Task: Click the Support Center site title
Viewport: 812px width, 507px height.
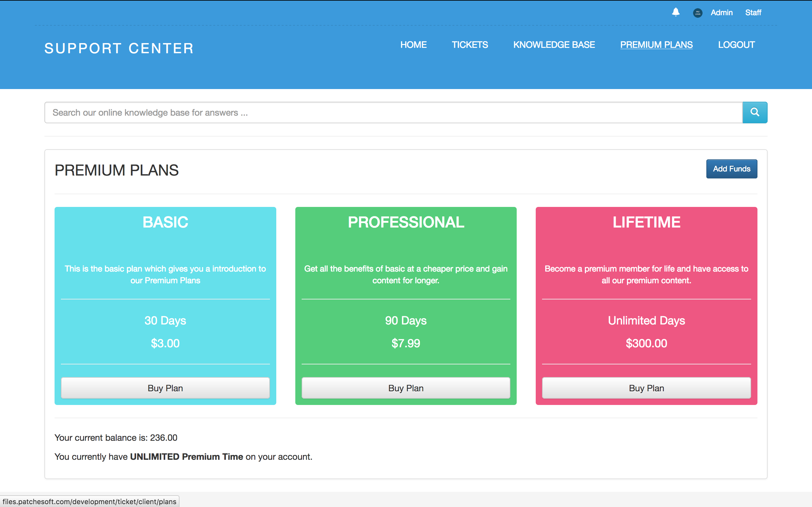Action: pos(119,48)
